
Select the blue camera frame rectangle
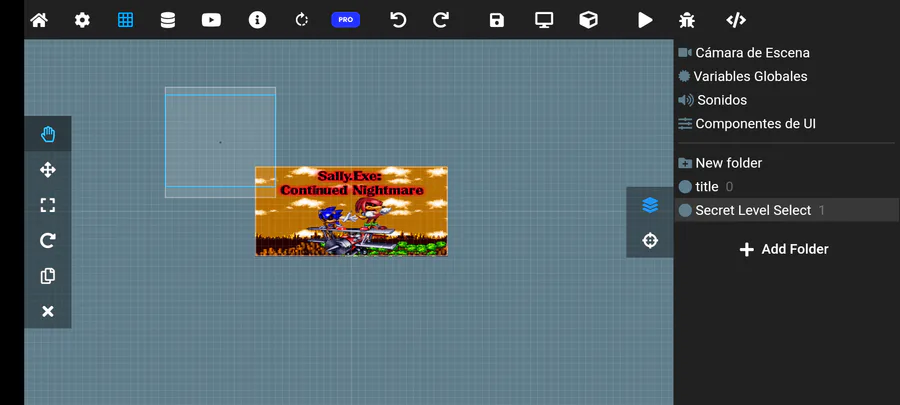(220, 141)
